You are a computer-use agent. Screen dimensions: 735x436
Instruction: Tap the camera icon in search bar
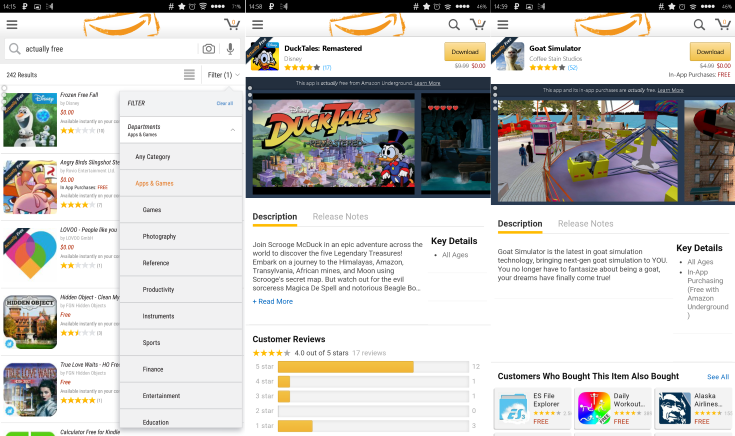[208, 49]
